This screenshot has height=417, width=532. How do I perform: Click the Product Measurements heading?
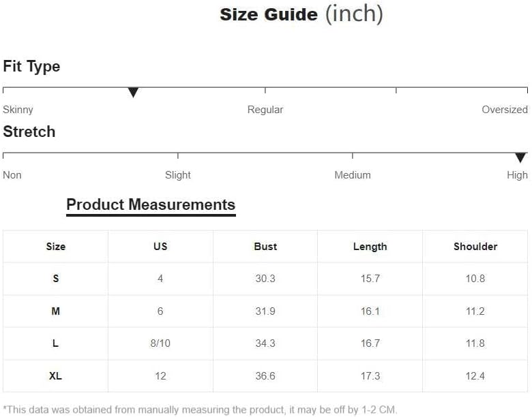tap(151, 205)
